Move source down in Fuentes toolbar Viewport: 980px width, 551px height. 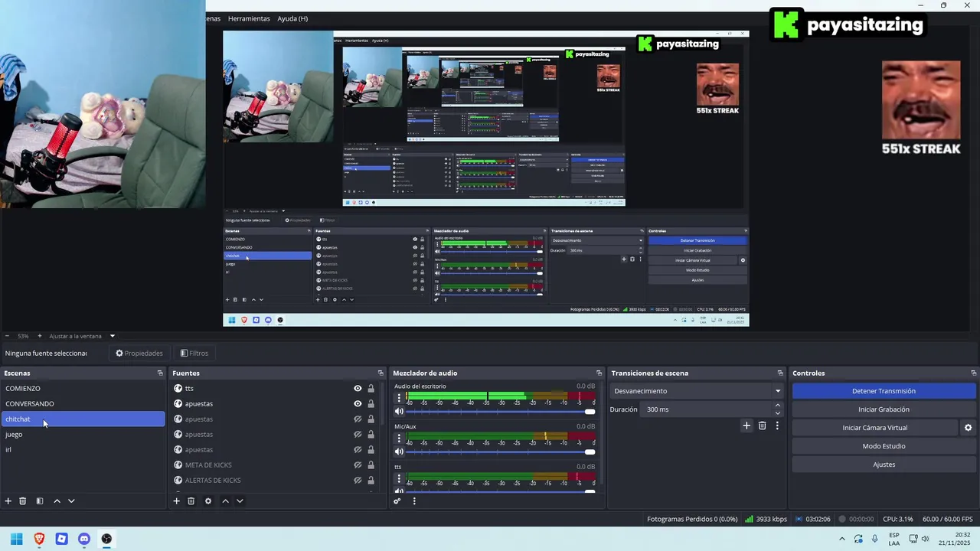pyautogui.click(x=240, y=501)
